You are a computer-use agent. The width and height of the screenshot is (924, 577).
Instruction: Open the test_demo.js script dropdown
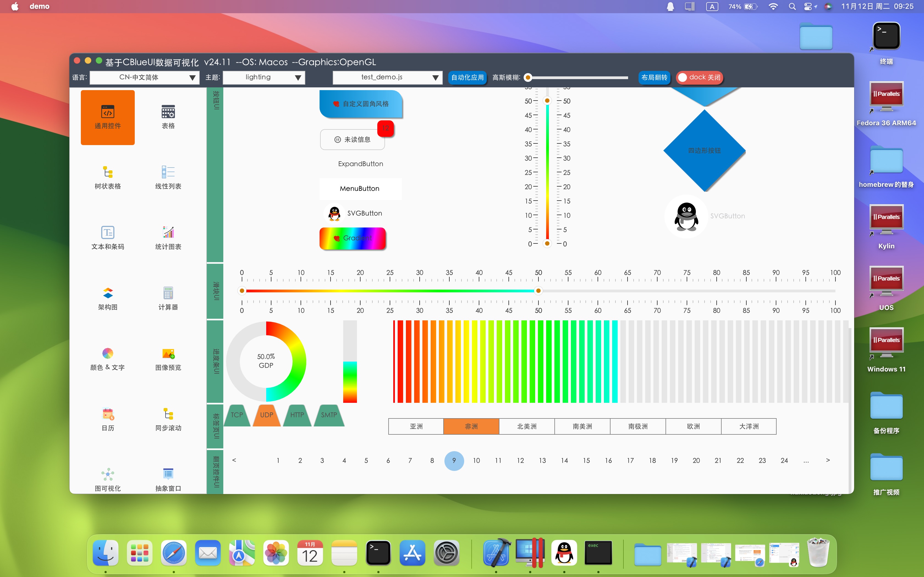[387, 77]
